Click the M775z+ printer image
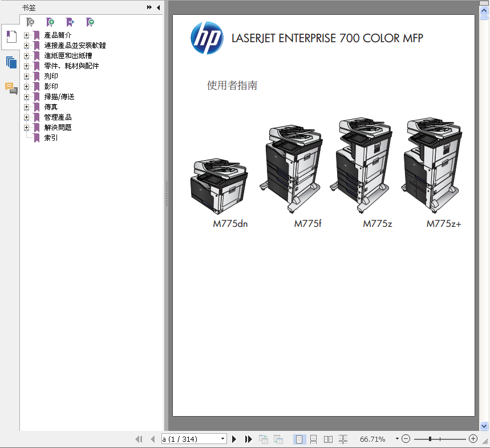The width and height of the screenshot is (490, 448). (432, 165)
